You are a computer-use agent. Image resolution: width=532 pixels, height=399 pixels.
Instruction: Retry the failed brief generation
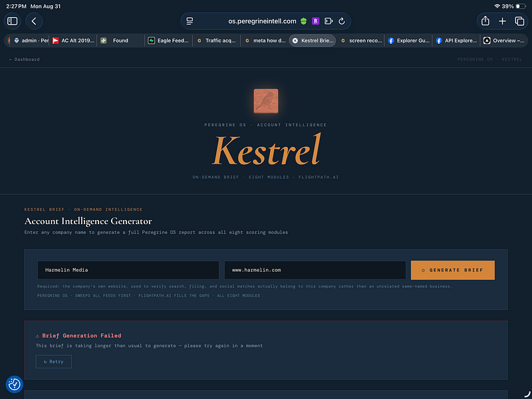(54, 362)
